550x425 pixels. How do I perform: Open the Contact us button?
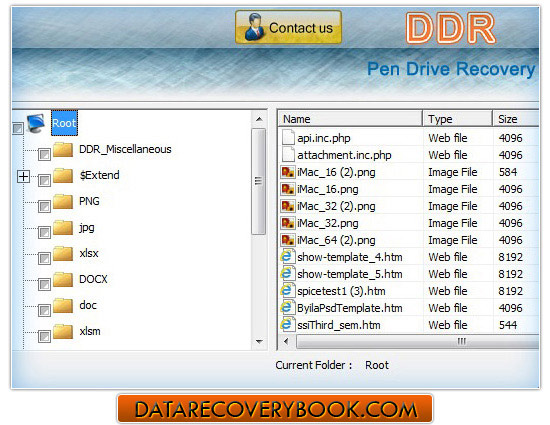[288, 27]
